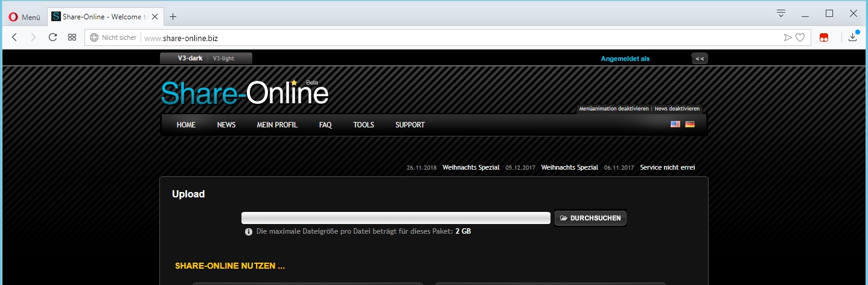Go forward to the next page
The width and height of the screenshot is (868, 285).
coord(33,37)
